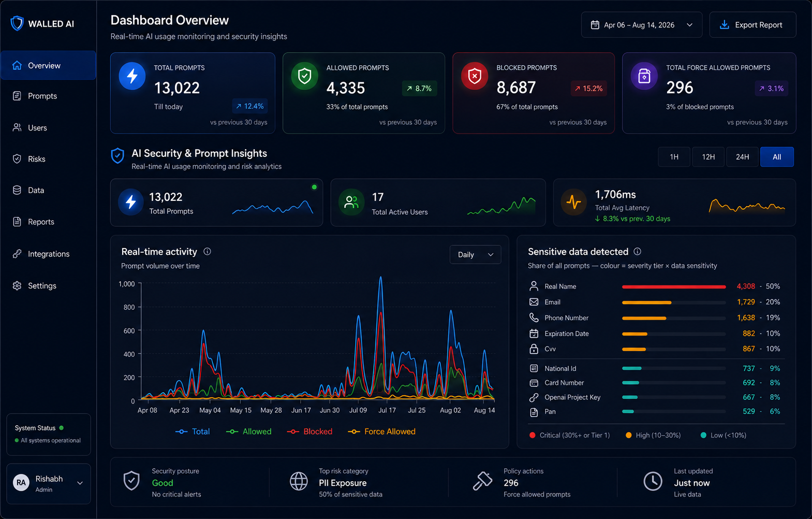The image size is (812, 519).
Task: Open the Daily interval dropdown
Action: 475,254
